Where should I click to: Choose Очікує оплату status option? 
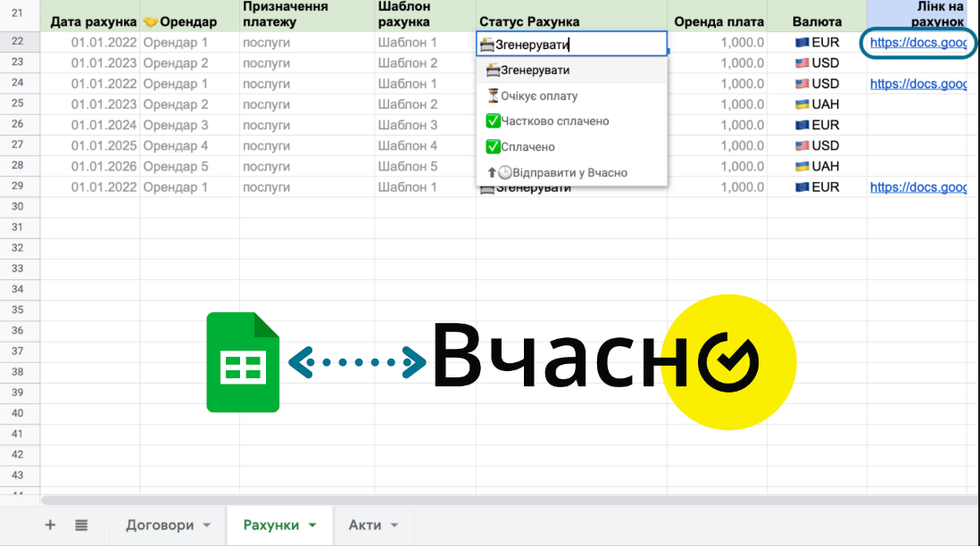pos(572,95)
